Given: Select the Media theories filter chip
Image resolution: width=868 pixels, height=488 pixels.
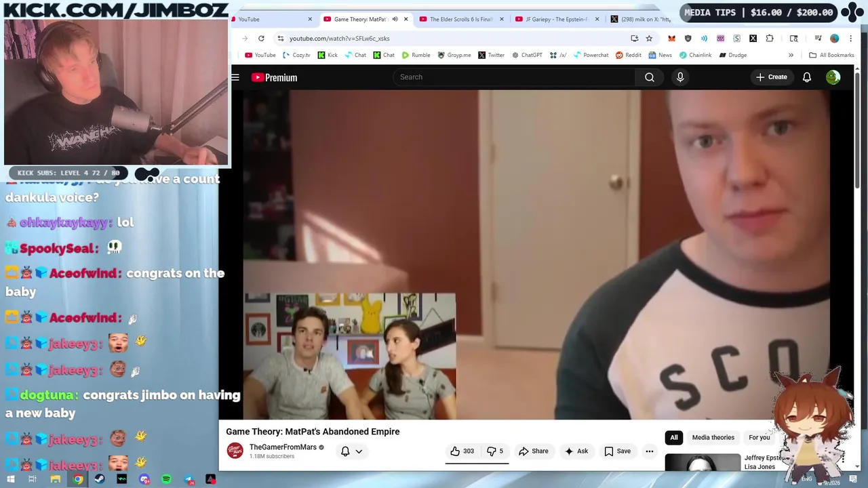Looking at the screenshot, I should [x=713, y=437].
